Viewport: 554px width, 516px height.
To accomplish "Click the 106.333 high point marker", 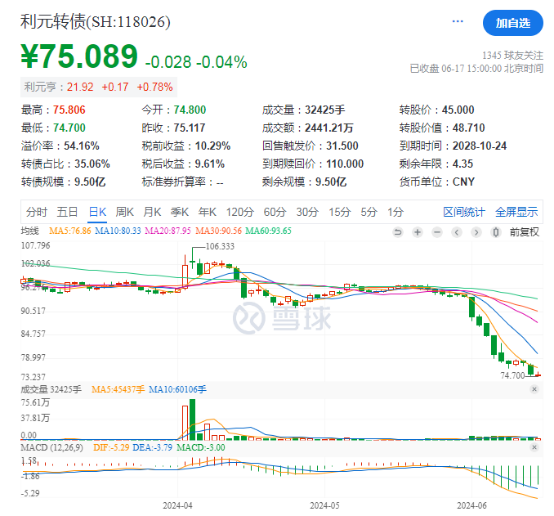I will [x=220, y=246].
